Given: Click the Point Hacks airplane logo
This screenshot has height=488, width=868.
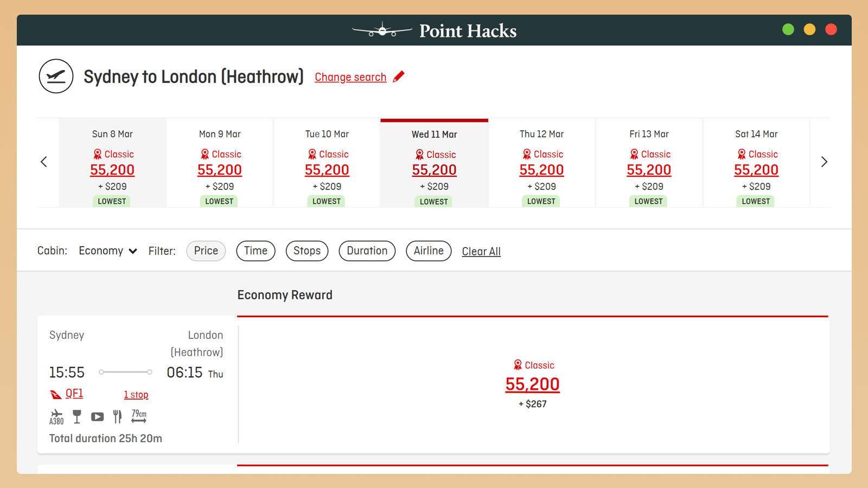Looking at the screenshot, I should [382, 30].
